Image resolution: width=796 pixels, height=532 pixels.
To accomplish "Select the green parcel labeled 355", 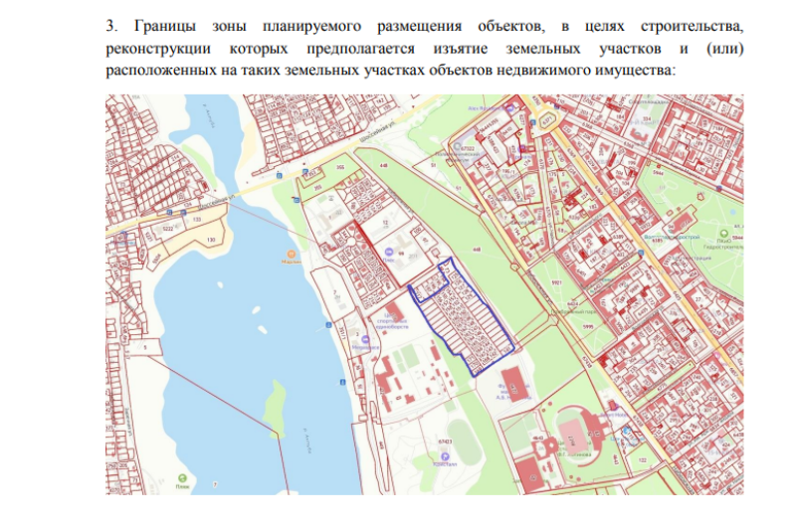I will pyautogui.click(x=339, y=167).
